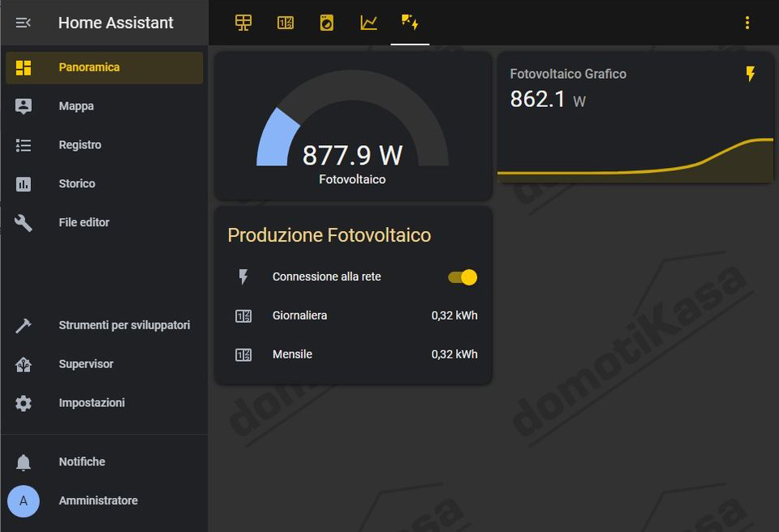Screen dimensions: 779x532
Task: Click the 877.9 W gauge value
Action: [x=352, y=156]
